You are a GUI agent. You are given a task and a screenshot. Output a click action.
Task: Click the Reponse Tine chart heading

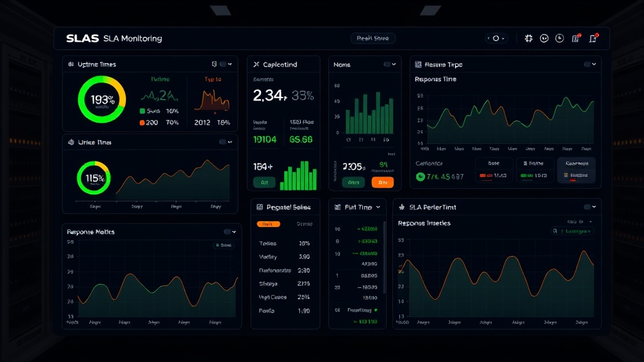click(435, 79)
